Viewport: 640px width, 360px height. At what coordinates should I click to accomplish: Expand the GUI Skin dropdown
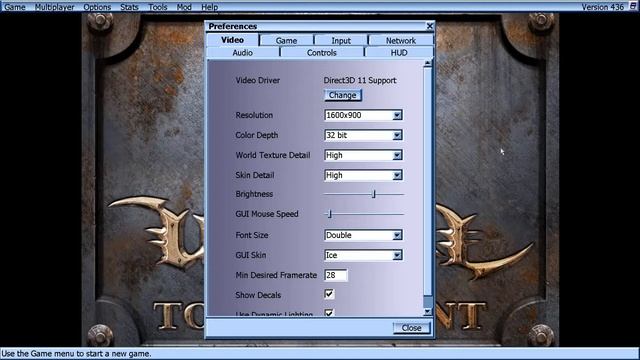pyautogui.click(x=397, y=255)
